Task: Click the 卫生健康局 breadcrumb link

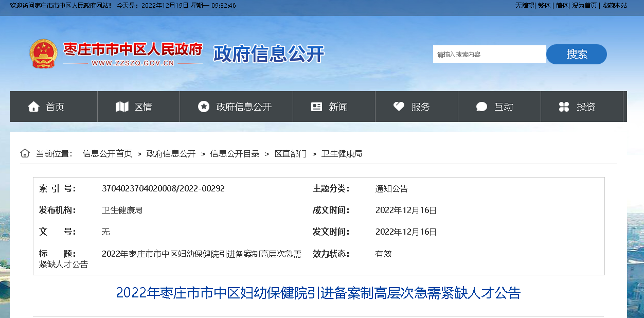Action: pos(342,154)
